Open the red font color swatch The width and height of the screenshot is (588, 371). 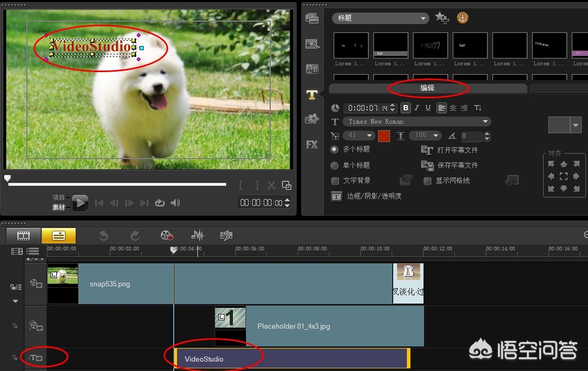pyautogui.click(x=384, y=136)
